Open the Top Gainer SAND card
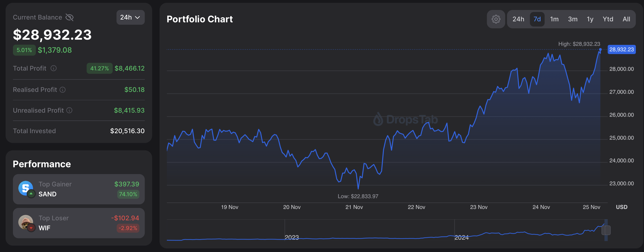This screenshot has width=644, height=252. (79, 189)
